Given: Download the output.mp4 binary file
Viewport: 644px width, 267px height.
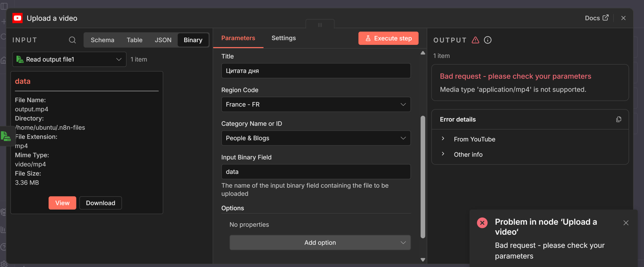Looking at the screenshot, I should (100, 203).
